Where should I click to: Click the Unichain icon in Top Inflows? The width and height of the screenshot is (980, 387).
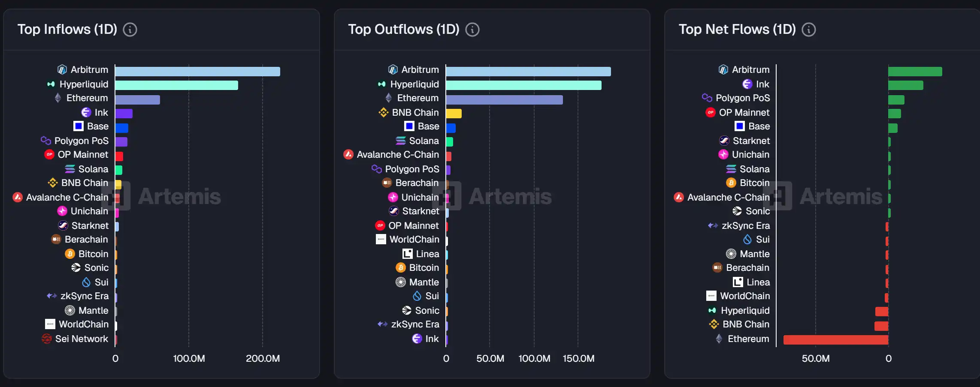coord(62,211)
